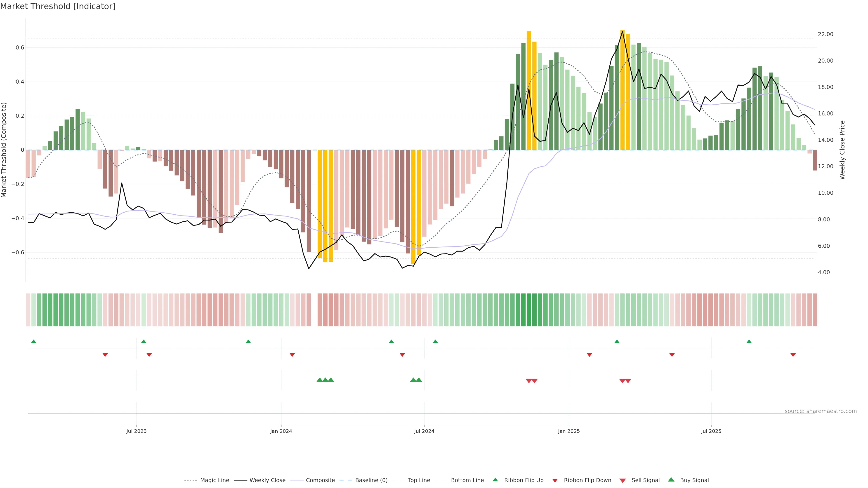Click Ribbon Flip Up legend icon
Viewport: 868px width, 488px height.
[x=495, y=480]
